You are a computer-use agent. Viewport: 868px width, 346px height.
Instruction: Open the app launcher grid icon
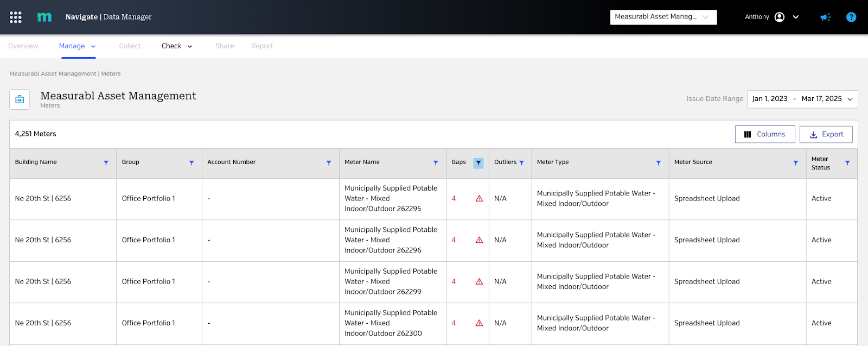click(x=16, y=17)
